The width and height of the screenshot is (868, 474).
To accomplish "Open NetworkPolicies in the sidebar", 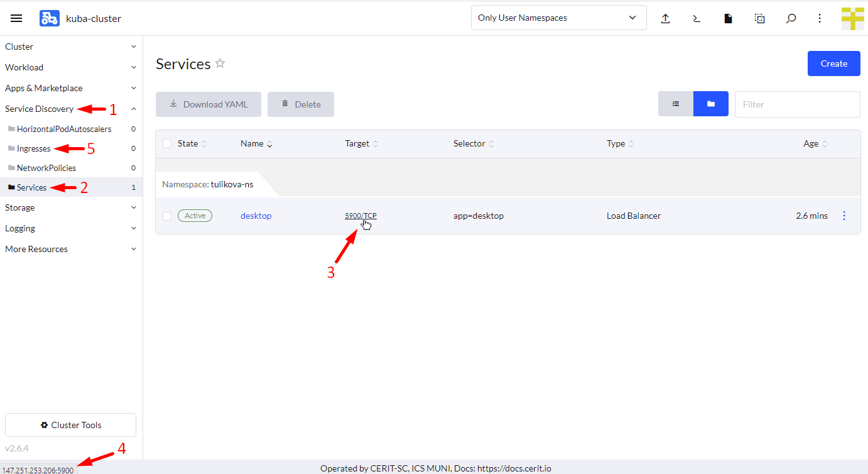I will tap(46, 168).
